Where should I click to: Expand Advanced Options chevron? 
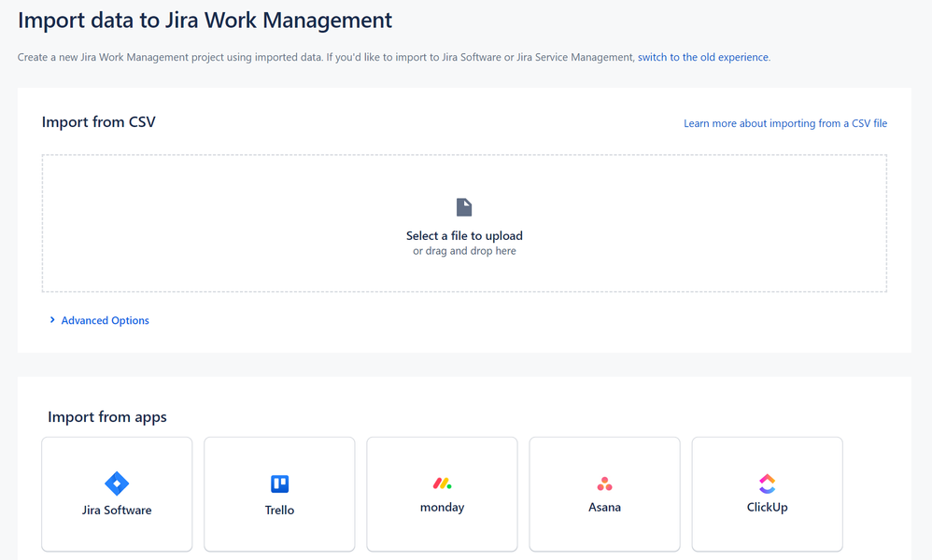pos(52,320)
